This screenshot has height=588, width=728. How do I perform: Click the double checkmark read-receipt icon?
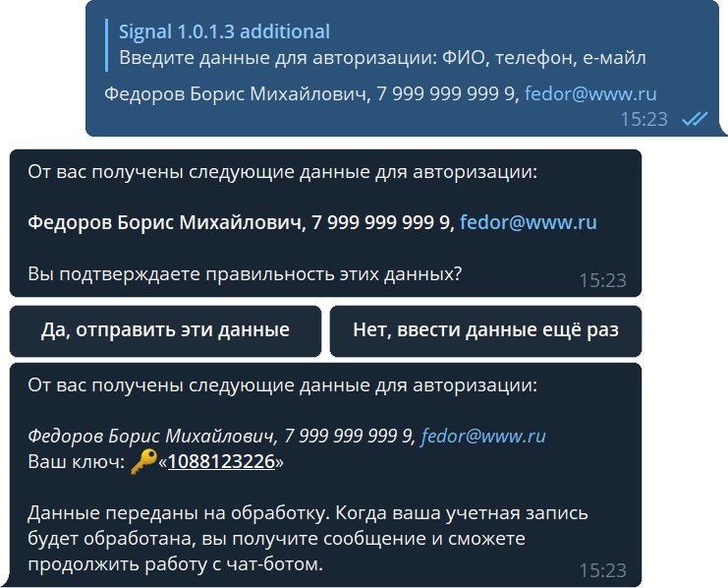click(695, 119)
